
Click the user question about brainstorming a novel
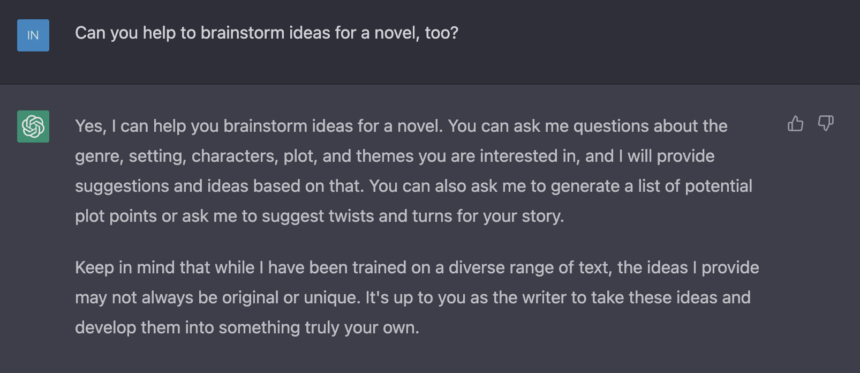pyautogui.click(x=266, y=33)
